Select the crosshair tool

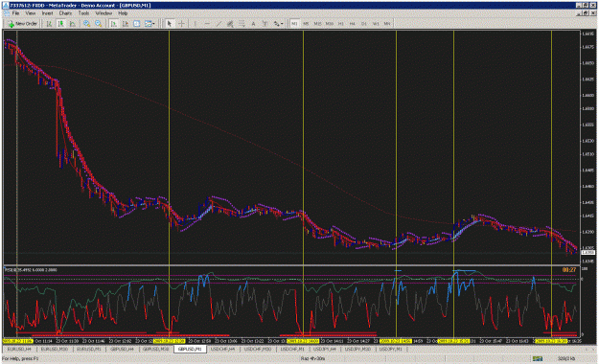[x=181, y=24]
